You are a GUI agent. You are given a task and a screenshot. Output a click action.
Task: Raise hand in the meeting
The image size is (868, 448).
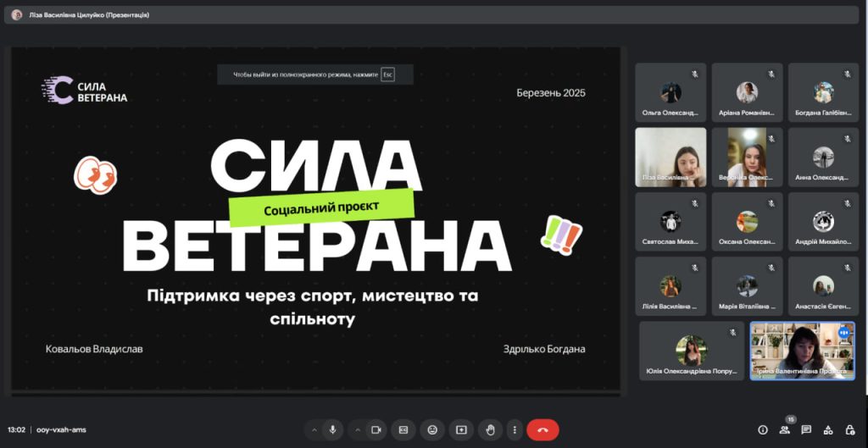490,429
